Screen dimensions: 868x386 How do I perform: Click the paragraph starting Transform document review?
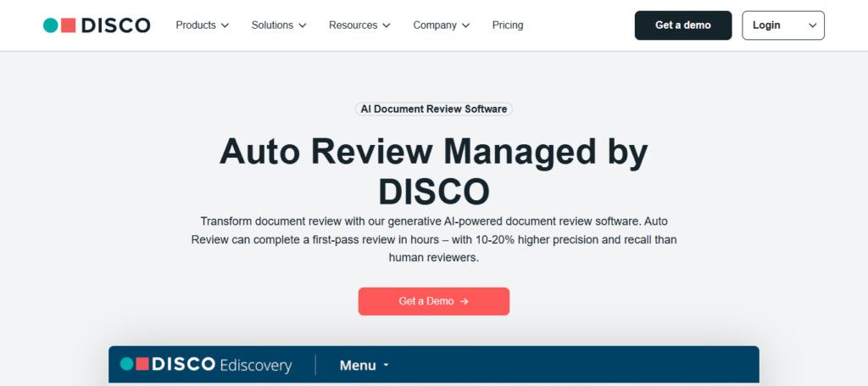pyautogui.click(x=434, y=239)
